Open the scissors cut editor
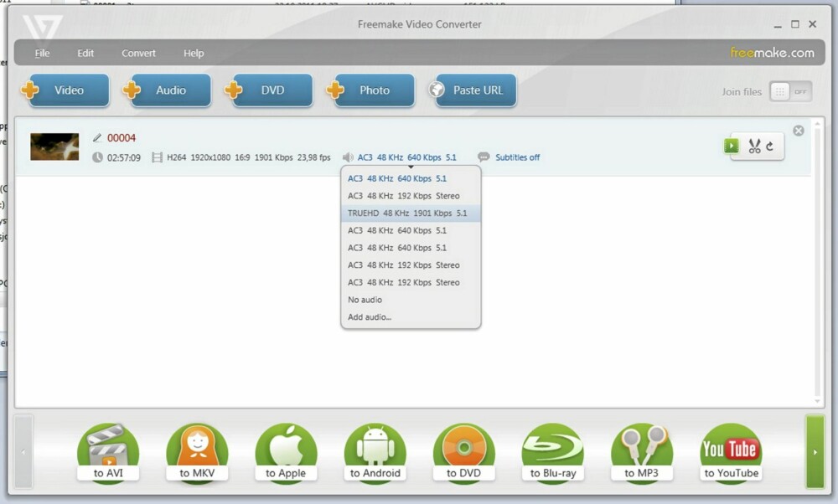Screen dimensions: 838x504 click(x=754, y=147)
